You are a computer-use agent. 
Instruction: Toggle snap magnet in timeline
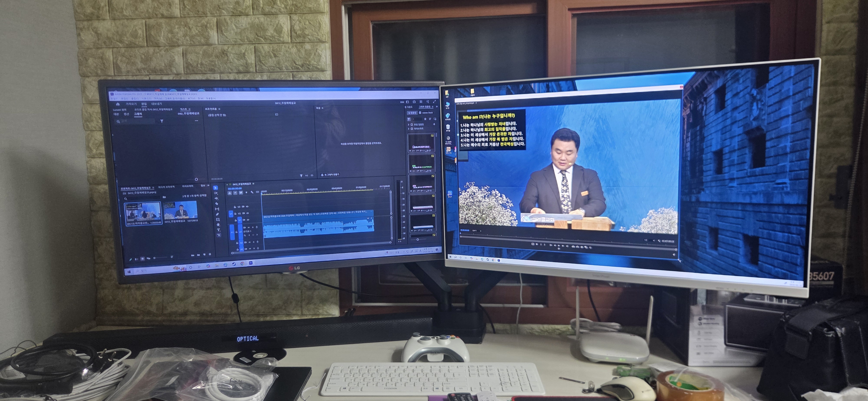coord(235,193)
